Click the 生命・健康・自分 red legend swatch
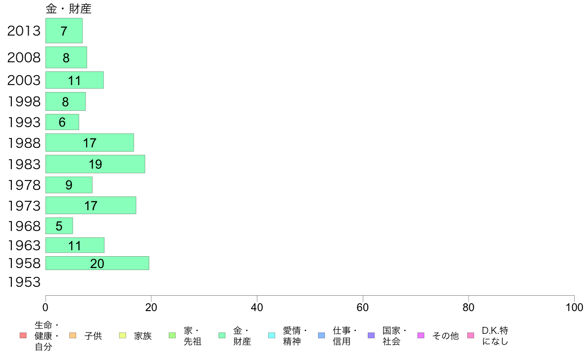Viewport: 588px width, 364px height. pos(23,335)
